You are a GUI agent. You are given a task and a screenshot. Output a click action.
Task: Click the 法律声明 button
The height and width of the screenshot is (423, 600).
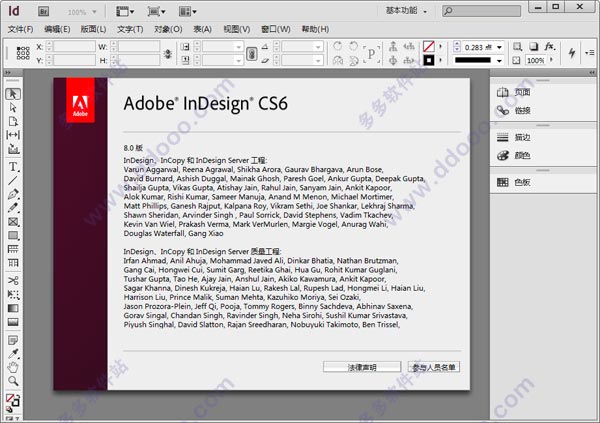point(362,367)
